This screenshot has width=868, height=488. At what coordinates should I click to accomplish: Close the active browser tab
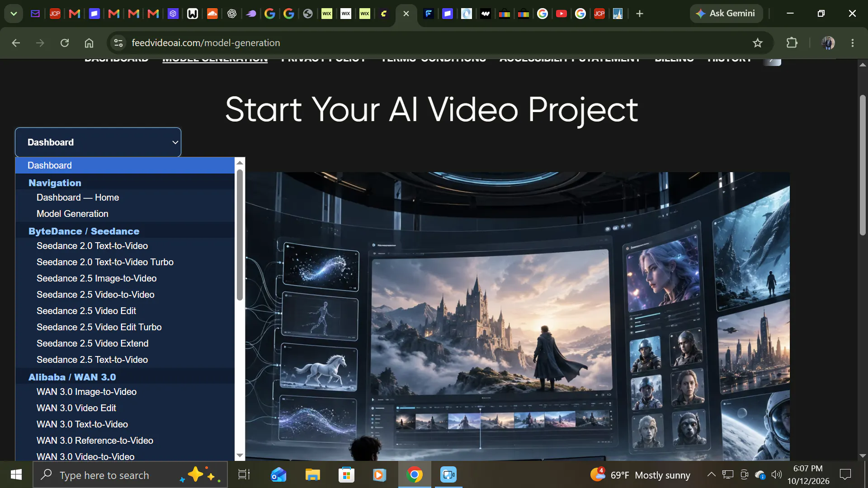coord(406,14)
